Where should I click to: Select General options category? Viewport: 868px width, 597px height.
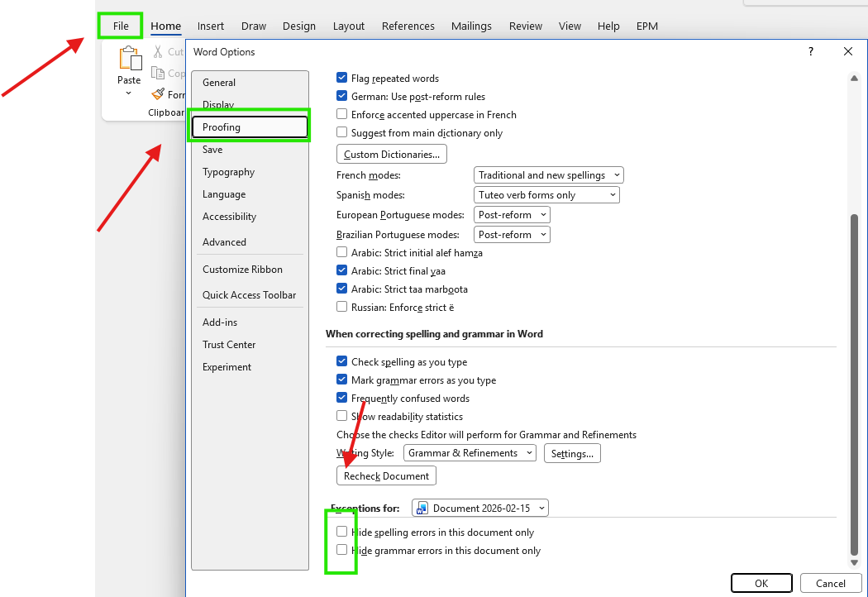(250, 83)
